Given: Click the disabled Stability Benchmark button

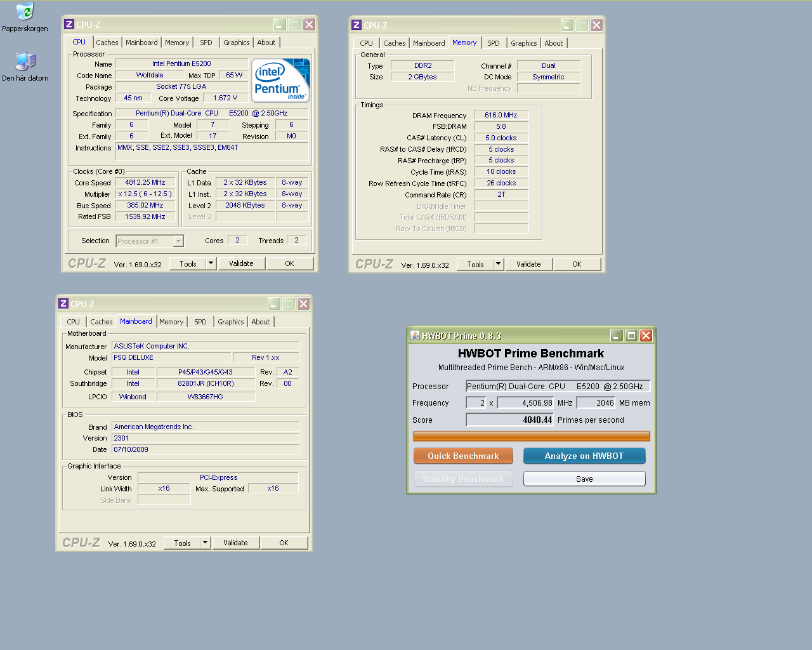Looking at the screenshot, I should click(463, 479).
